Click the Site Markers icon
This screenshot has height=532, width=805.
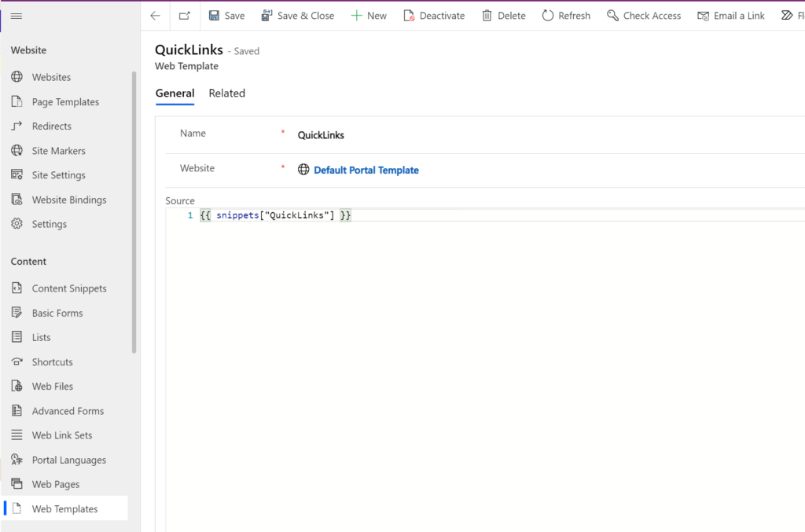click(17, 150)
